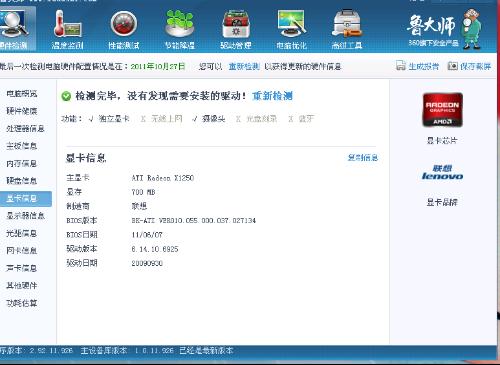The height and width of the screenshot is (365, 500).
Task: Click the 无线上网 feature label
Action: [x=166, y=119]
